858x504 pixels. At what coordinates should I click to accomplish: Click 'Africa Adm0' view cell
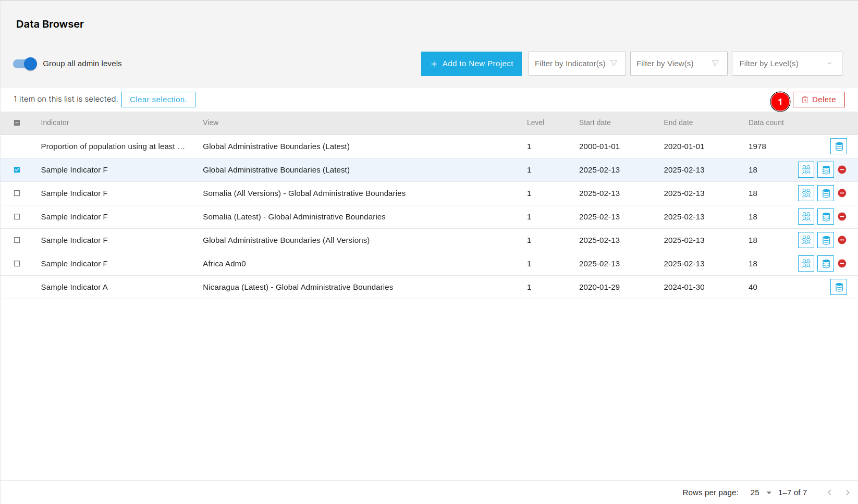coord(224,264)
